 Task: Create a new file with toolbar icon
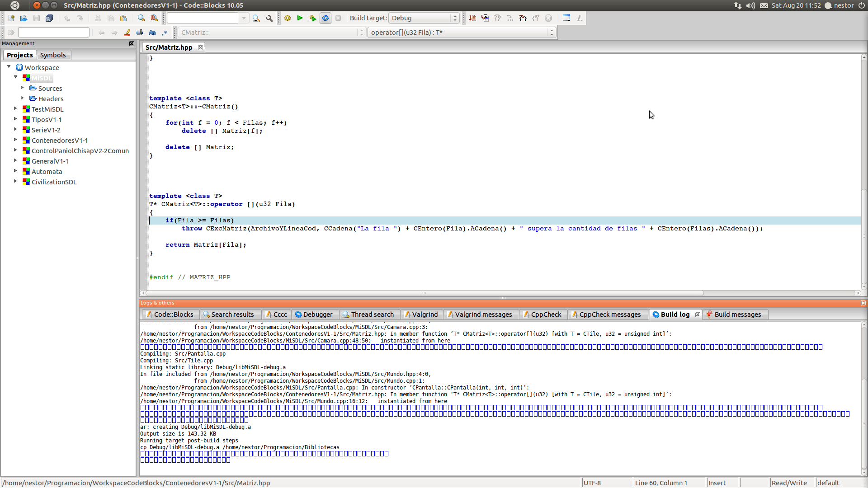tap(11, 18)
